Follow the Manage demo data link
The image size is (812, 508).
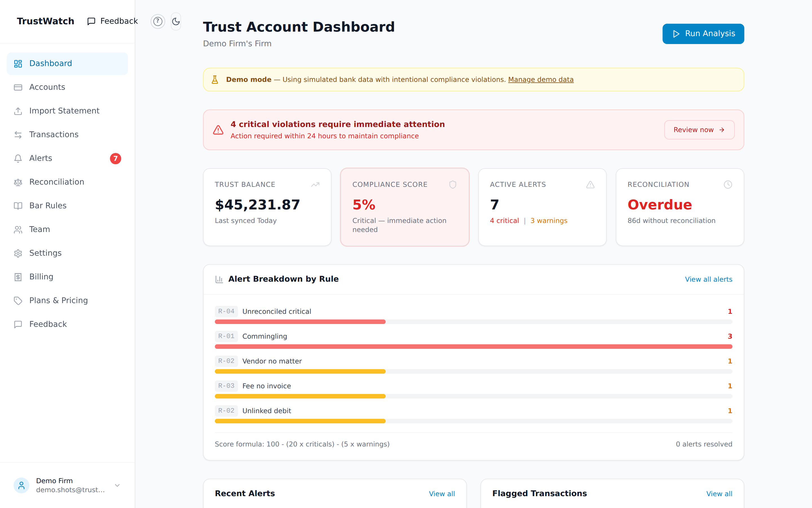[x=540, y=80]
